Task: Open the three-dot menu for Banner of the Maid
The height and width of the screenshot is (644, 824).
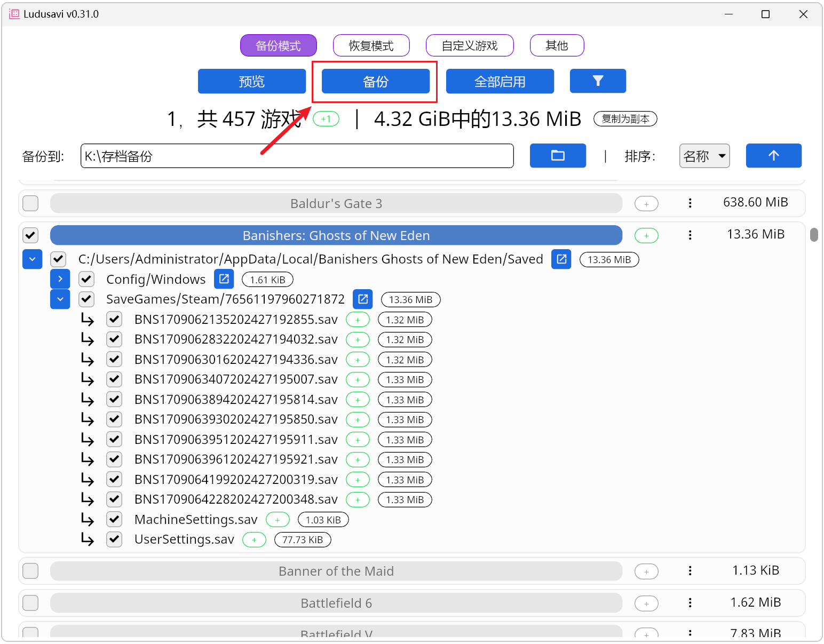Action: tap(690, 571)
